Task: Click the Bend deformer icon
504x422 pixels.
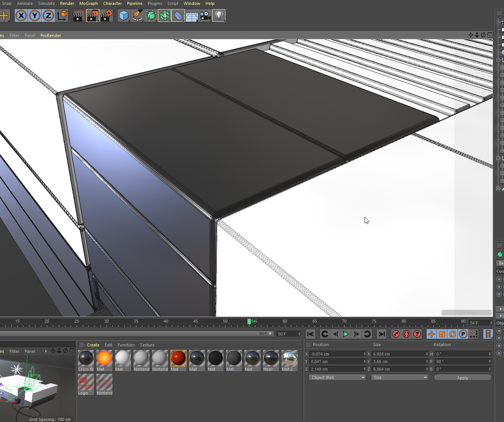Action: click(178, 15)
